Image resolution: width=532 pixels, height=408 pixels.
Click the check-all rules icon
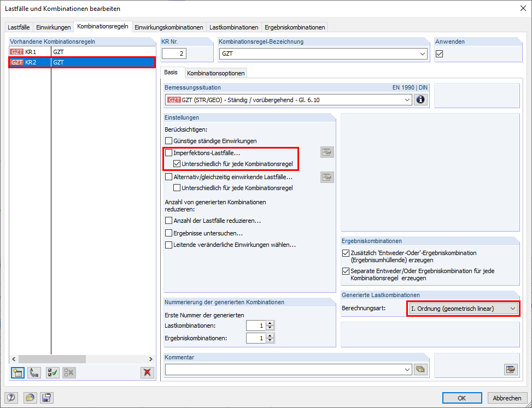[x=51, y=372]
